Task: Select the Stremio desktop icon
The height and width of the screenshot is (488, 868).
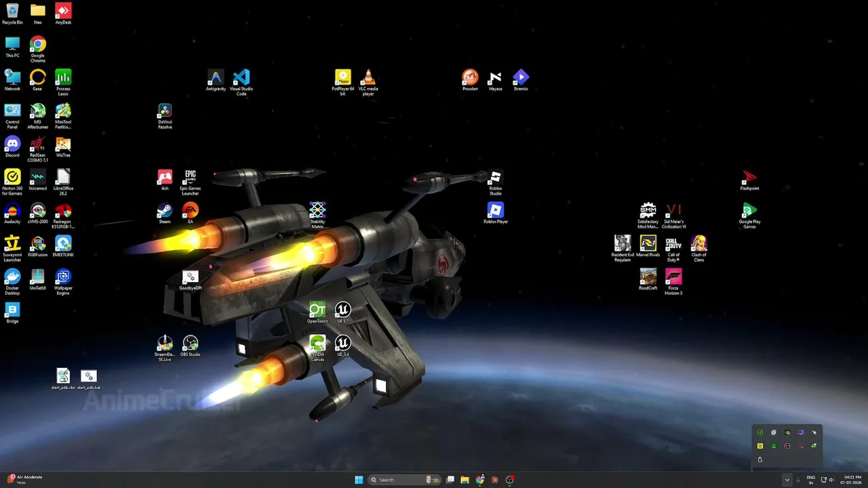Action: (x=521, y=80)
